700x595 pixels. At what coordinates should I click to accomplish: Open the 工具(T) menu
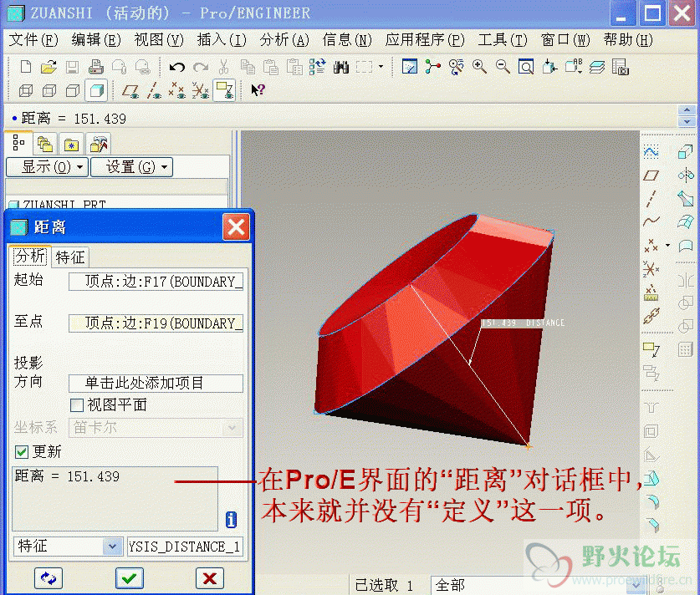tap(503, 40)
